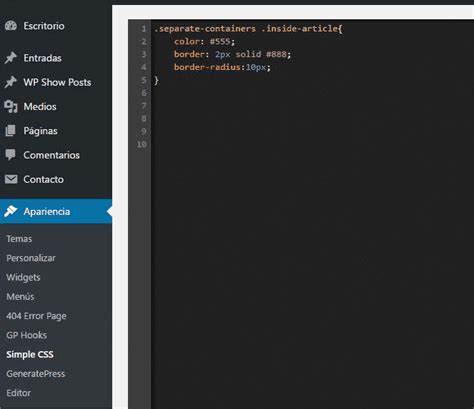The width and height of the screenshot is (474, 409).
Task: Open the Personalizar submenu link
Action: tap(31, 258)
